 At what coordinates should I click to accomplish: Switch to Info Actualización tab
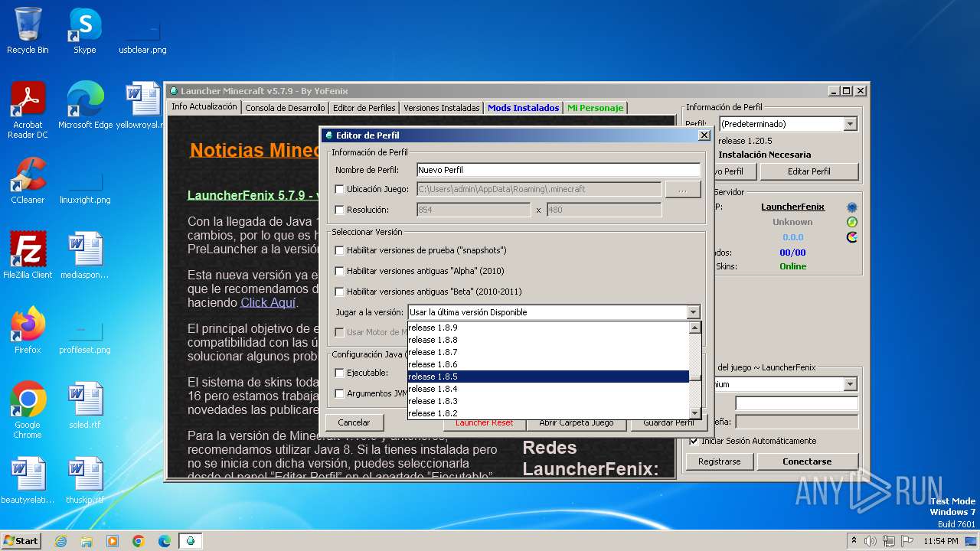pyautogui.click(x=204, y=107)
